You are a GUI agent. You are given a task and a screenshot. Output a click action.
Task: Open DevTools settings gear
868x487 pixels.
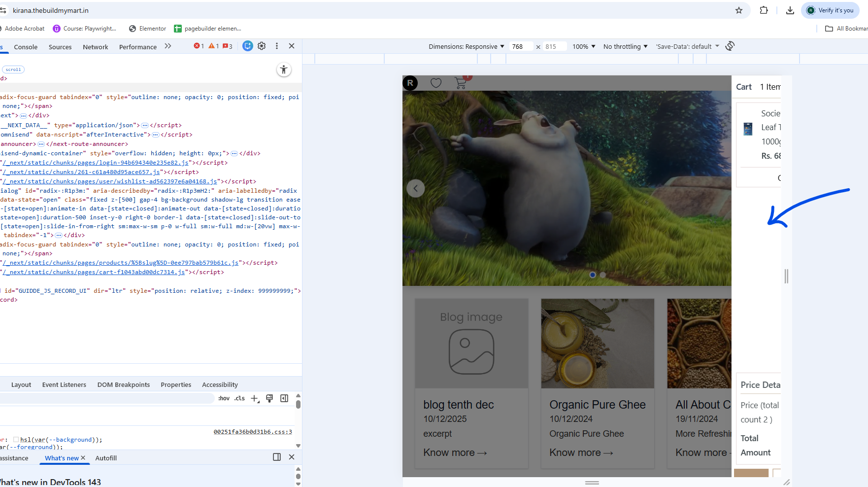[262, 46]
